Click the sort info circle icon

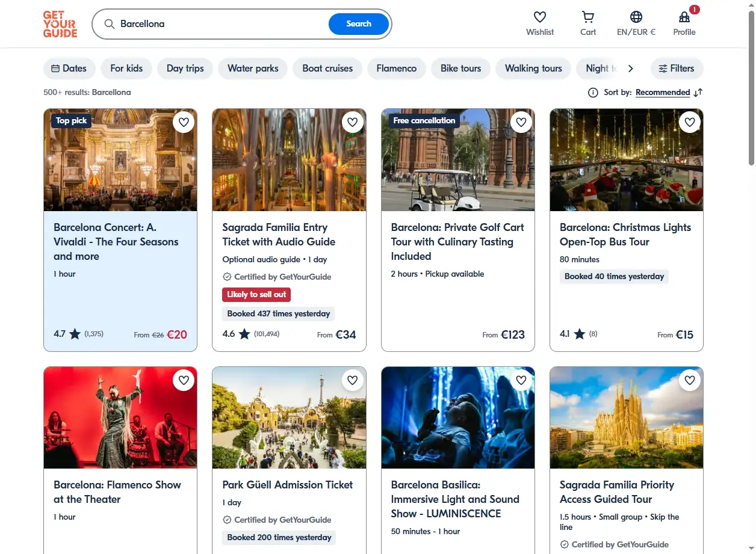pyautogui.click(x=593, y=93)
